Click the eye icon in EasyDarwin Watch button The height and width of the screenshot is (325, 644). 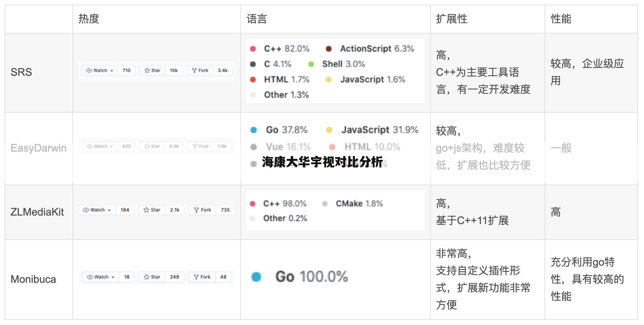90,146
